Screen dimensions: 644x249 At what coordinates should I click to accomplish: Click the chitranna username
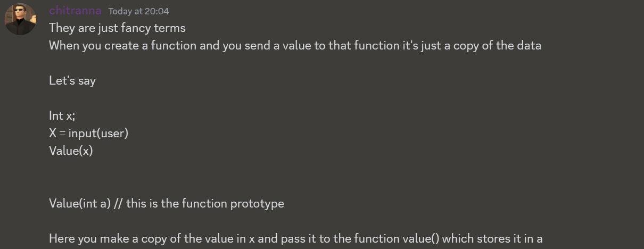point(75,11)
